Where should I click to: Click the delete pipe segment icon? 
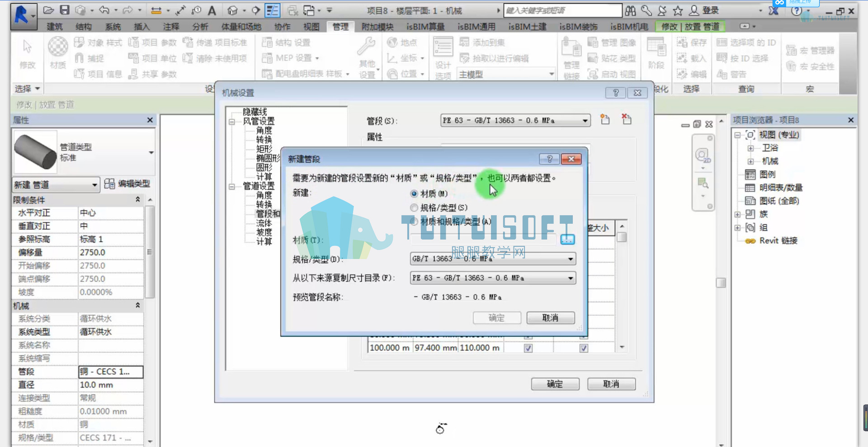pyautogui.click(x=627, y=119)
